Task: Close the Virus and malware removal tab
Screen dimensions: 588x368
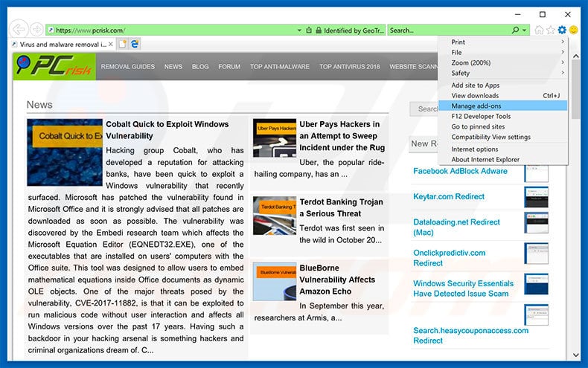Action: 111,44
